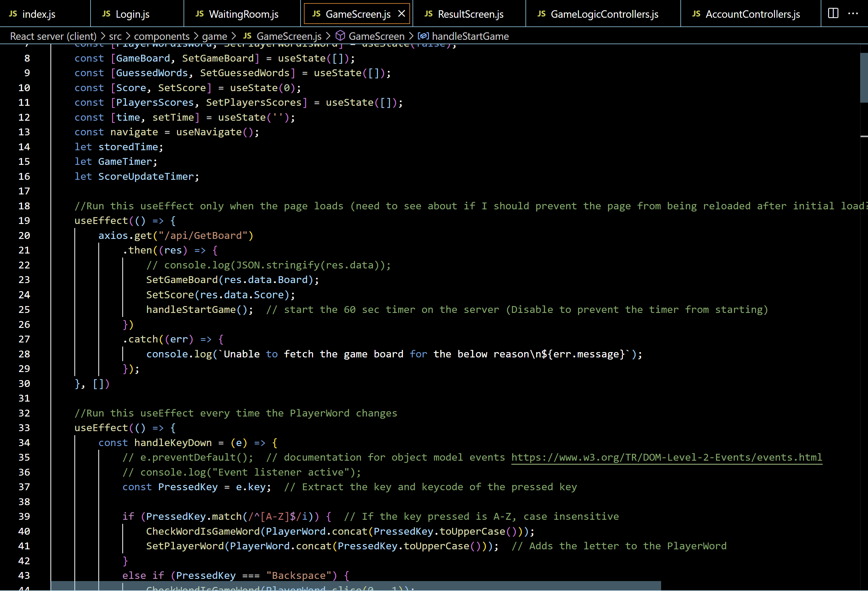Split the editor to the right

point(833,13)
